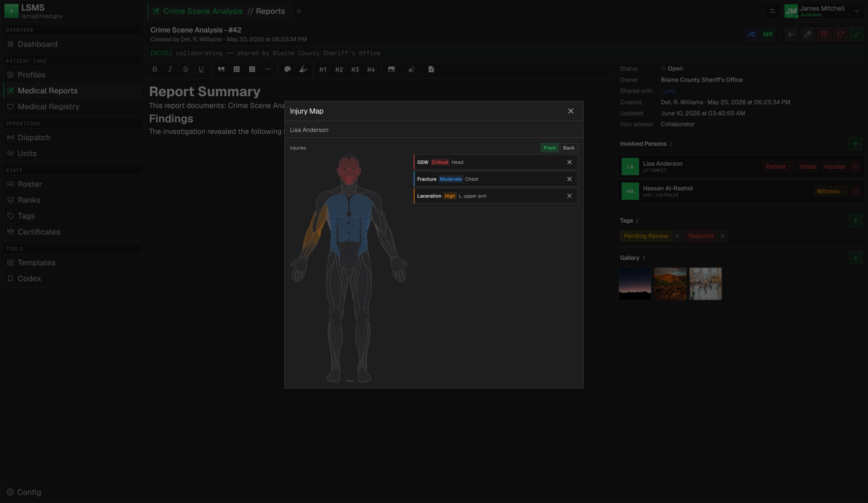Open Lisa Anderson's Vitals
Screen dimensions: 868x503
(x=808, y=167)
